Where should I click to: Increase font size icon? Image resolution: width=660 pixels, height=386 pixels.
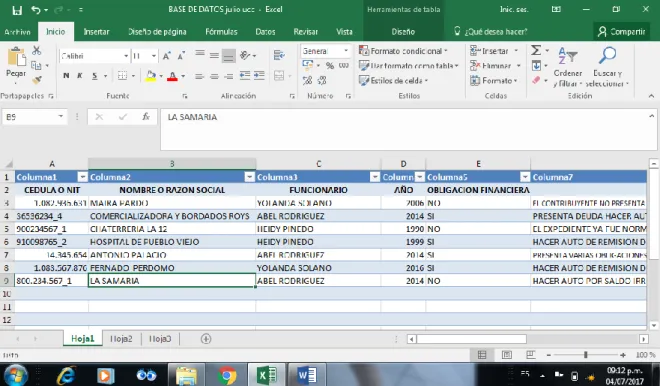pyautogui.click(x=167, y=56)
